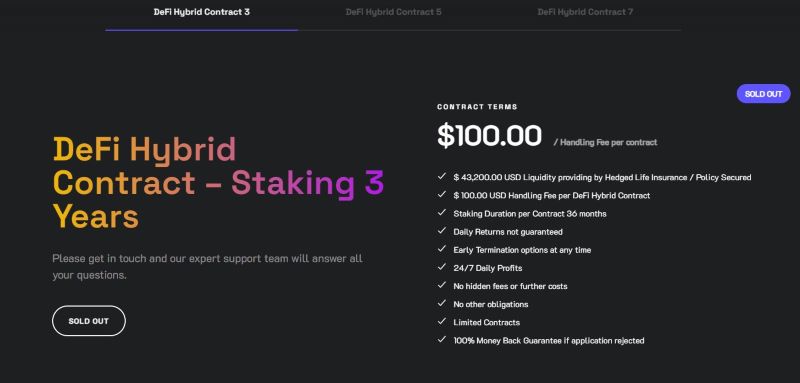Click checkmark beside Staking Duration 36 months
Screen dimensions: 800x383
442,213
